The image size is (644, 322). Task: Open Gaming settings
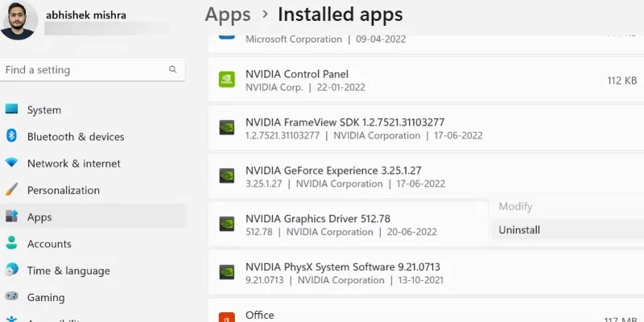[93, 297]
